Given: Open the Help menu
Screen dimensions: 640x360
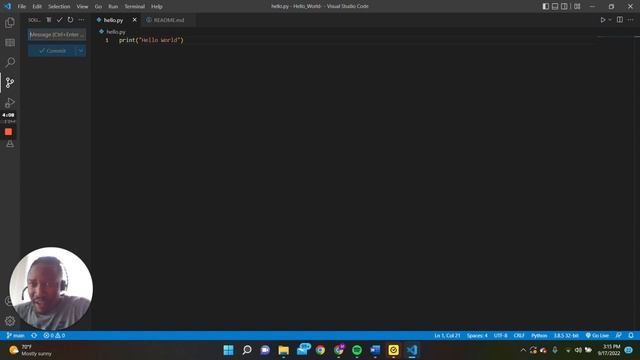Looking at the screenshot, I should 157,7.
